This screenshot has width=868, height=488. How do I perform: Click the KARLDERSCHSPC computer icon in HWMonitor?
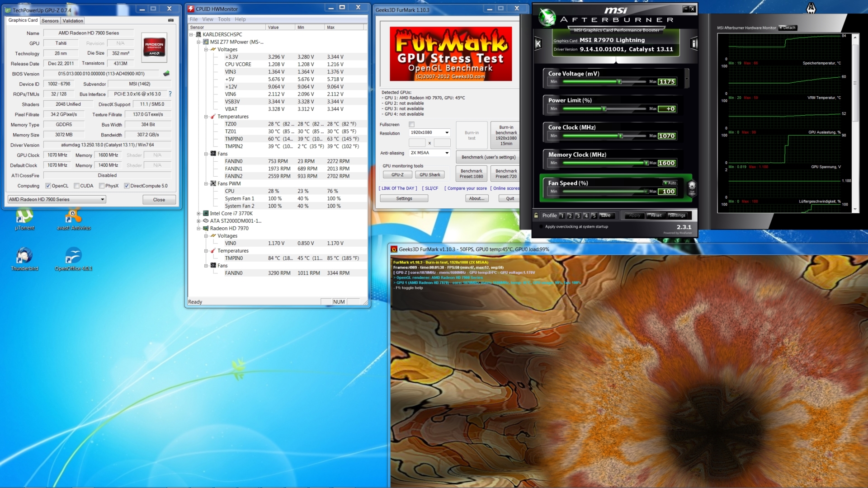coord(198,34)
